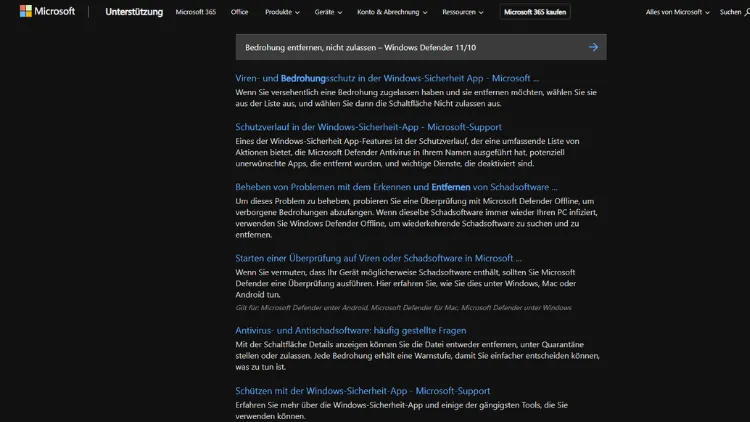Open Antivirus- und Antischadsoftware FAQ result
This screenshot has width=750, height=422.
(x=351, y=331)
